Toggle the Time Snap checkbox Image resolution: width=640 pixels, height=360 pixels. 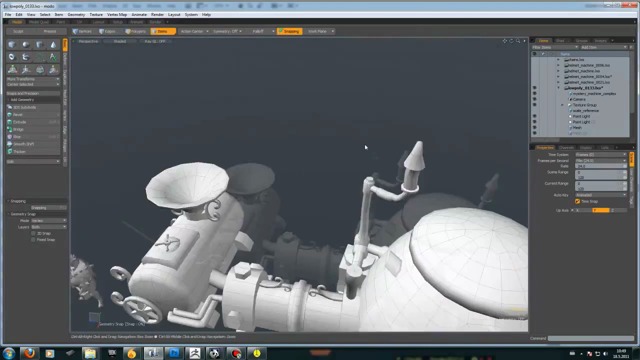click(578, 201)
